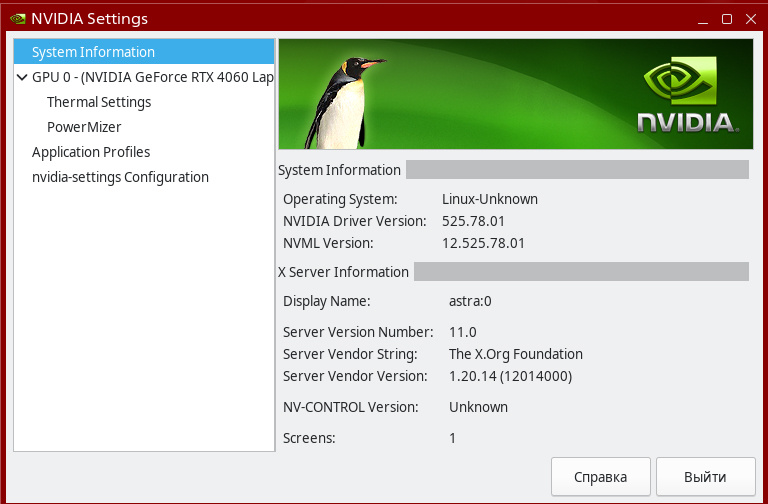Click the Screens label
The image size is (768, 504).
tap(309, 438)
